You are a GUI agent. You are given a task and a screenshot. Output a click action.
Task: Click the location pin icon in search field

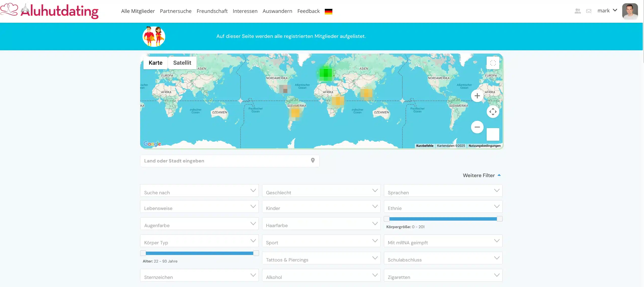pos(313,160)
